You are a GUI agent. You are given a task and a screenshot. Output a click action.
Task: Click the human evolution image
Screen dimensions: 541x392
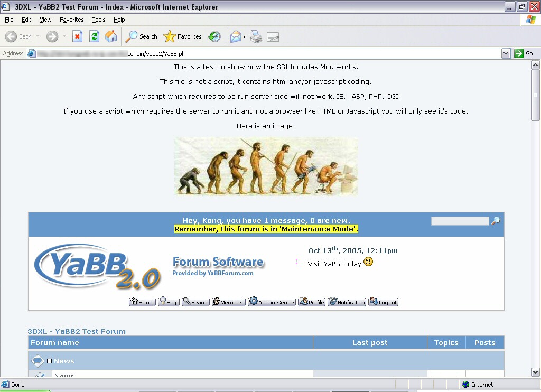pyautogui.click(x=266, y=166)
